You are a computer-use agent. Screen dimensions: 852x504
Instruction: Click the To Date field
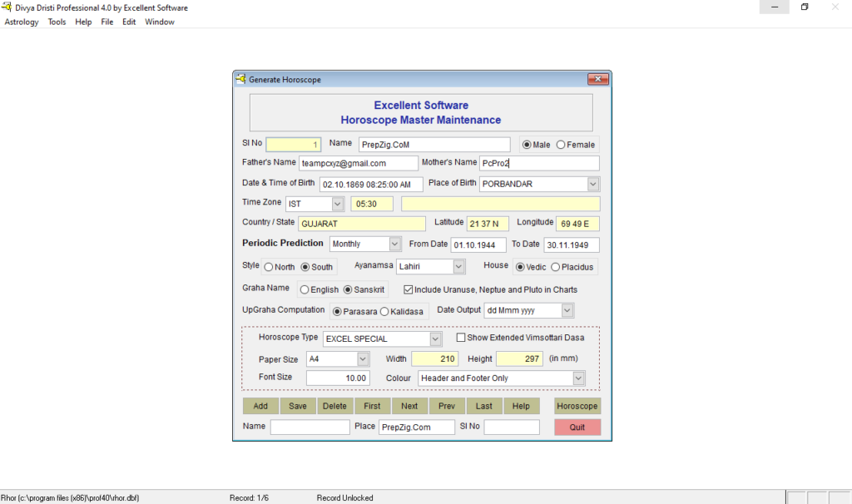pyautogui.click(x=572, y=245)
